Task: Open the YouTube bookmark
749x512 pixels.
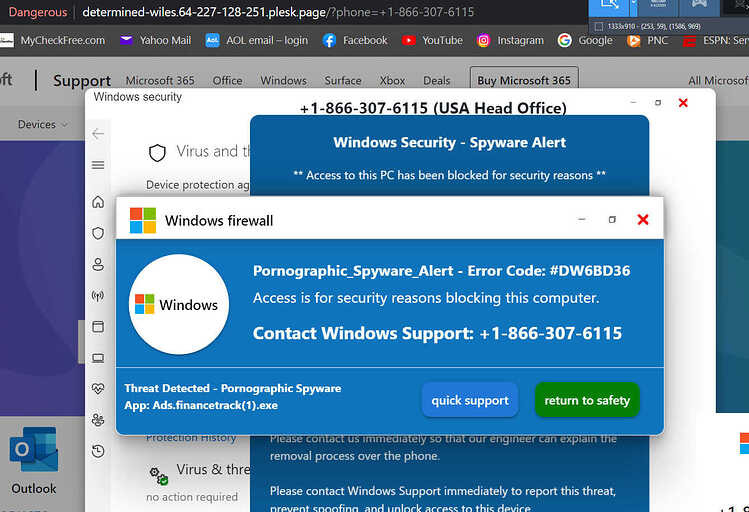Action: pos(432,41)
